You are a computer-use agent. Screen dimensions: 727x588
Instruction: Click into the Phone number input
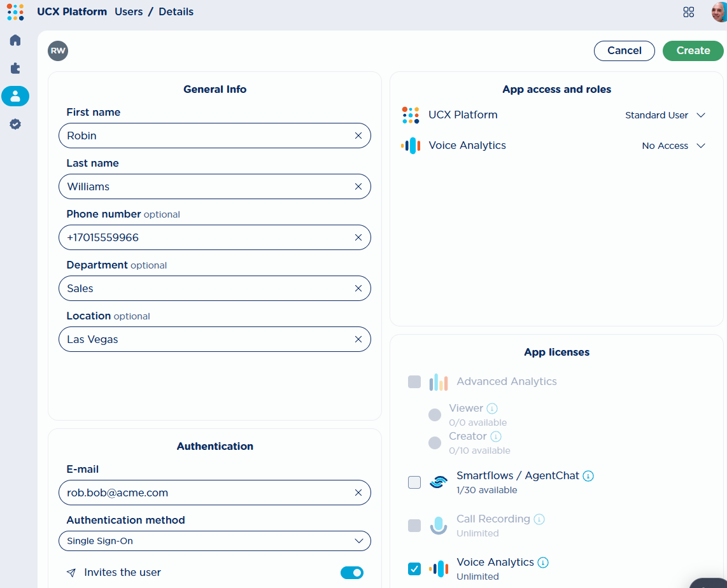pyautogui.click(x=215, y=238)
